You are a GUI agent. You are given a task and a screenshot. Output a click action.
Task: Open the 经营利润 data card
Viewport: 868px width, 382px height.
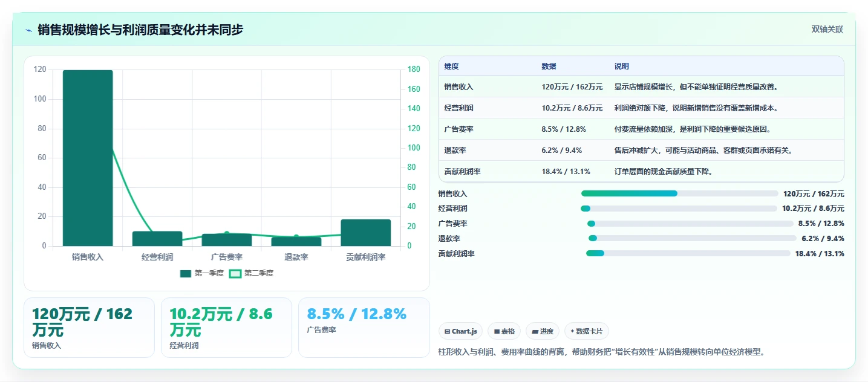(x=226, y=328)
